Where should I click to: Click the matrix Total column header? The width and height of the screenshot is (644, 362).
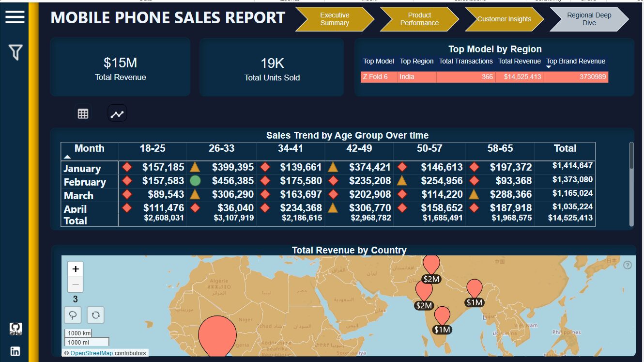tap(565, 149)
